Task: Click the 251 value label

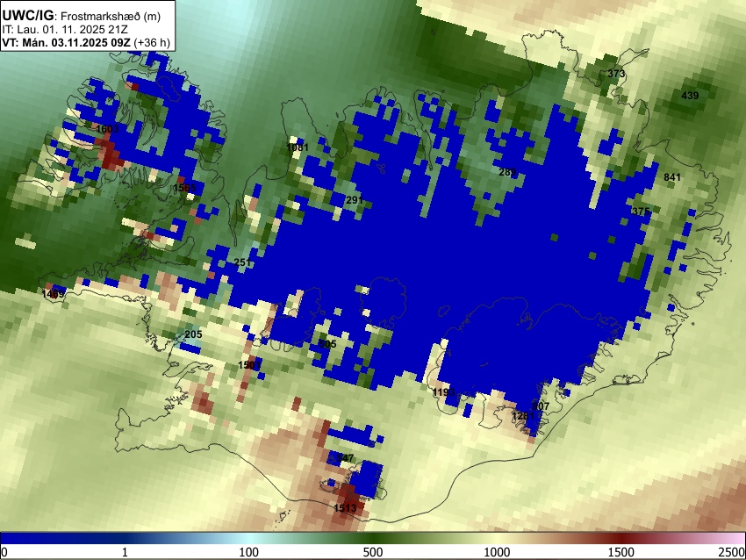Action: point(242,262)
